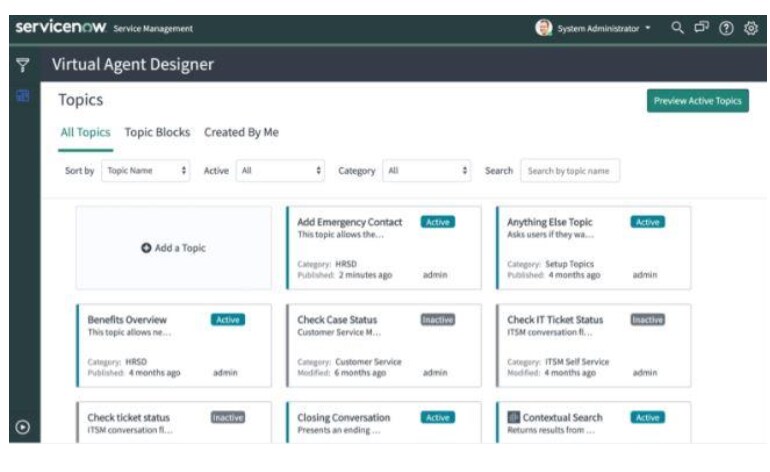Click 'Customer Service' category on Check Case Status
Image resolution: width=770 pixels, height=472 pixels.
(x=368, y=361)
